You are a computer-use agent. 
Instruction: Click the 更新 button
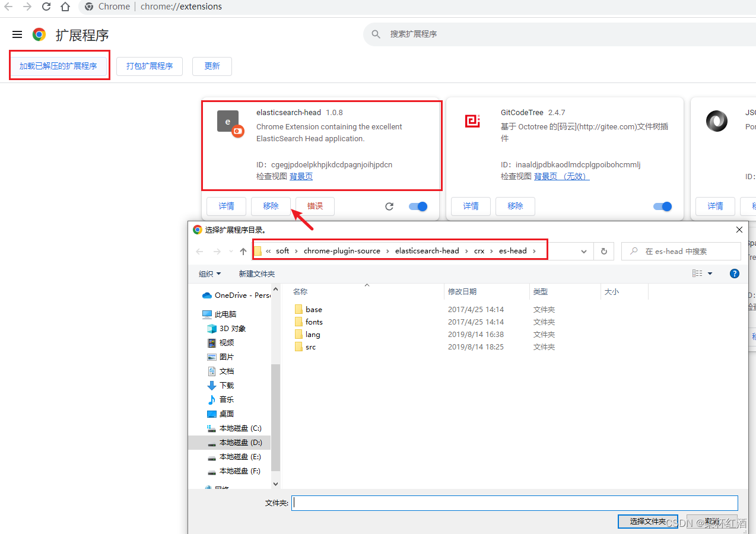coord(212,66)
